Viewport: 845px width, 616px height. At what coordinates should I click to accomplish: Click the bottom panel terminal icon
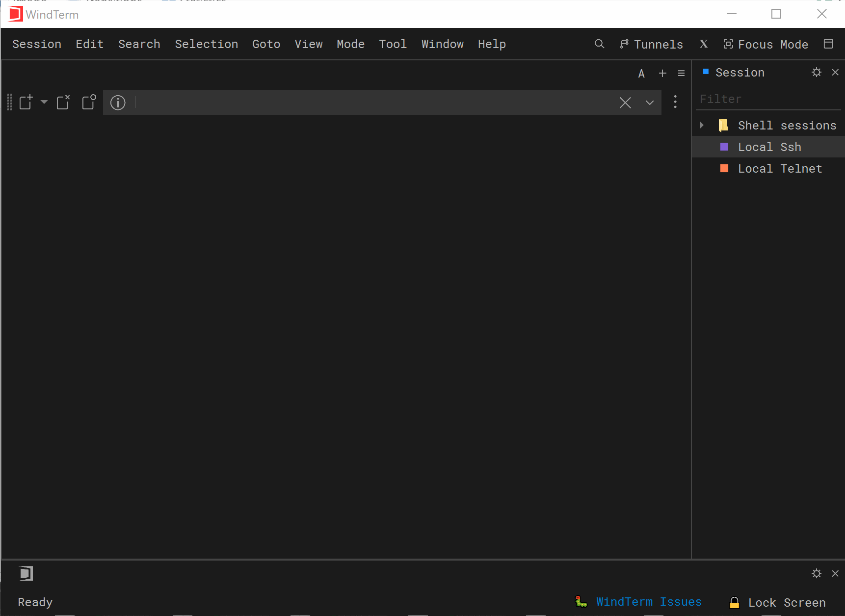[26, 573]
